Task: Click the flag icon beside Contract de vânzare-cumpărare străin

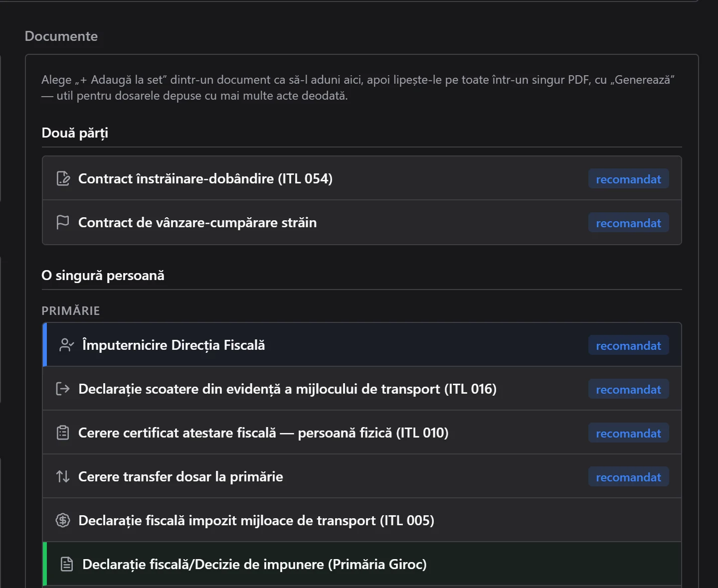Action: tap(63, 222)
